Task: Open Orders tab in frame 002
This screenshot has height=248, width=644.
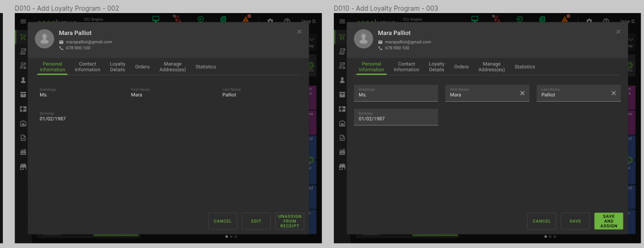Action: [x=142, y=67]
